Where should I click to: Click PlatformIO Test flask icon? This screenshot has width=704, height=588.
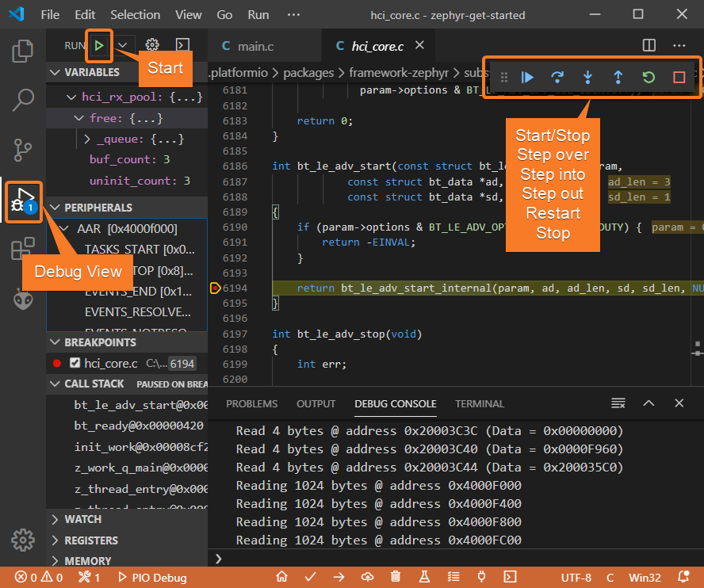coord(424,577)
